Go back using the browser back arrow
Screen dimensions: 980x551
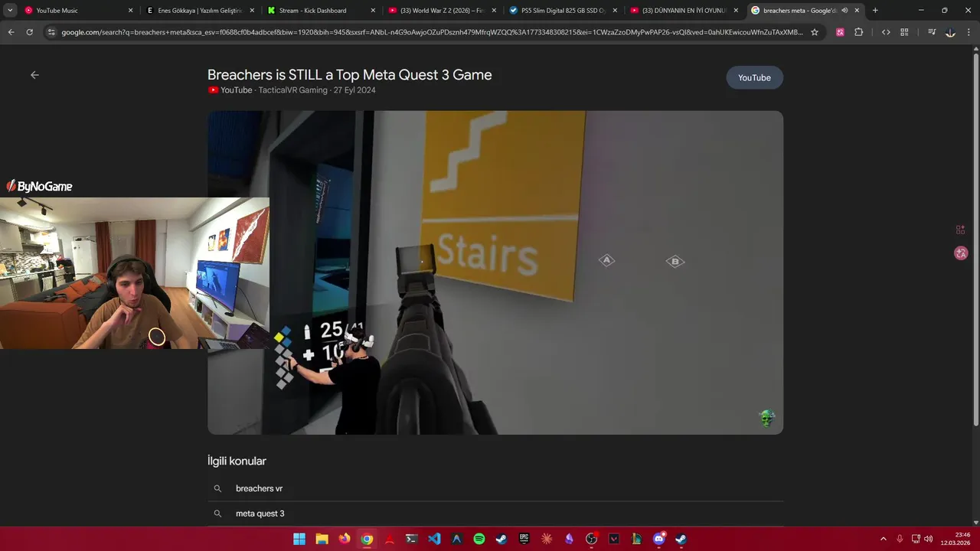pyautogui.click(x=11, y=32)
